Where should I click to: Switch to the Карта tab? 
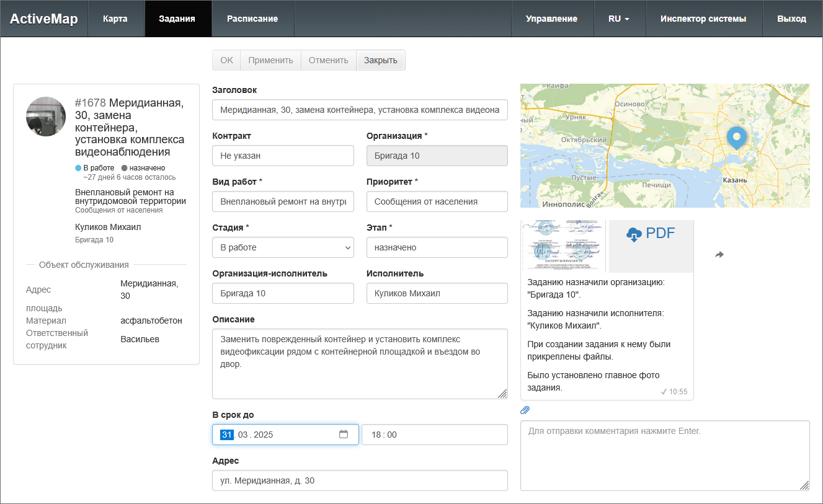[115, 19]
